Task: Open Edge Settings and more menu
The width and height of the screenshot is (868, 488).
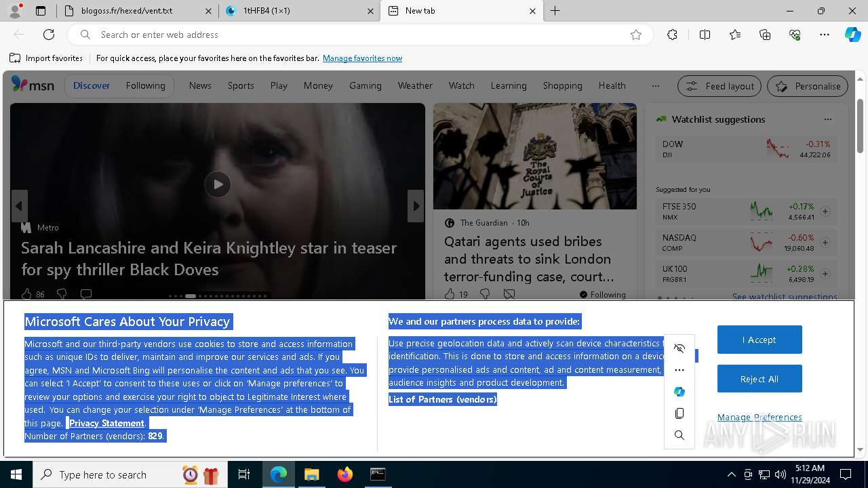Action: [x=825, y=35]
